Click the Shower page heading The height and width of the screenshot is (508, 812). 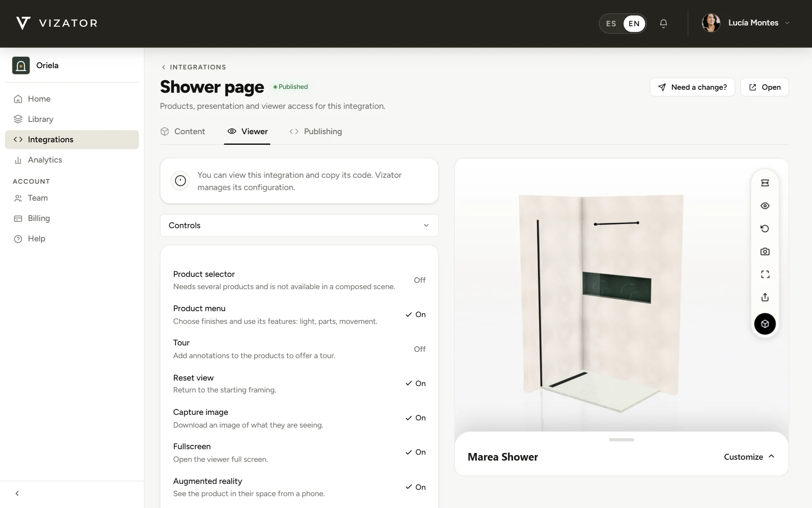[x=212, y=87]
